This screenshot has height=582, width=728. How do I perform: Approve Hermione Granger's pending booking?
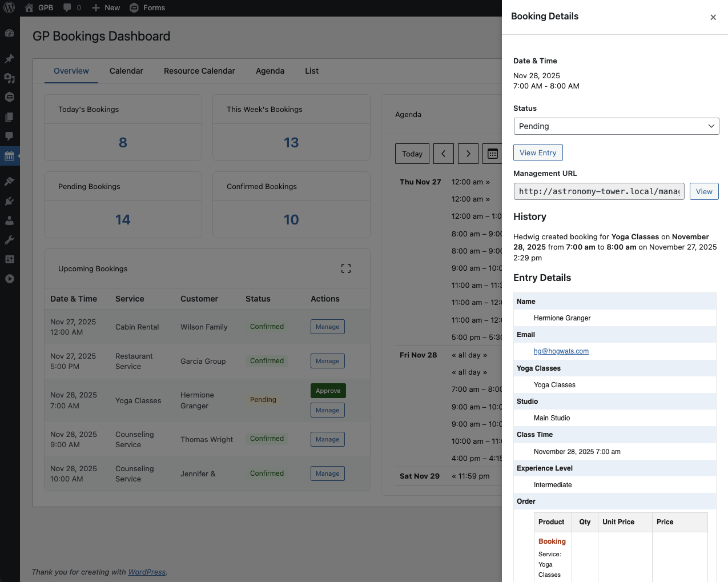click(x=328, y=391)
